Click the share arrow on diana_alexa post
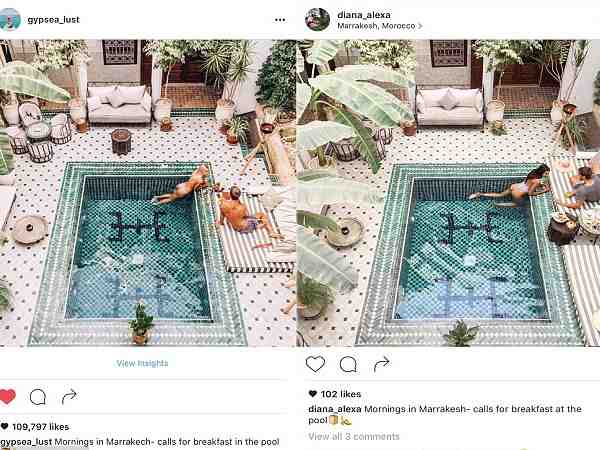This screenshot has width=600, height=450. point(382,364)
